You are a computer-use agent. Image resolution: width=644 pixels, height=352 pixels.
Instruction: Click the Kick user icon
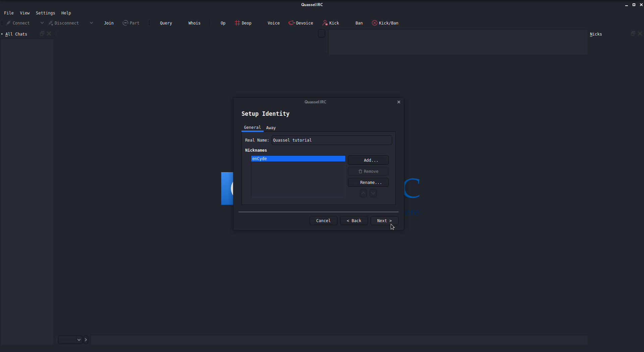pos(325,23)
